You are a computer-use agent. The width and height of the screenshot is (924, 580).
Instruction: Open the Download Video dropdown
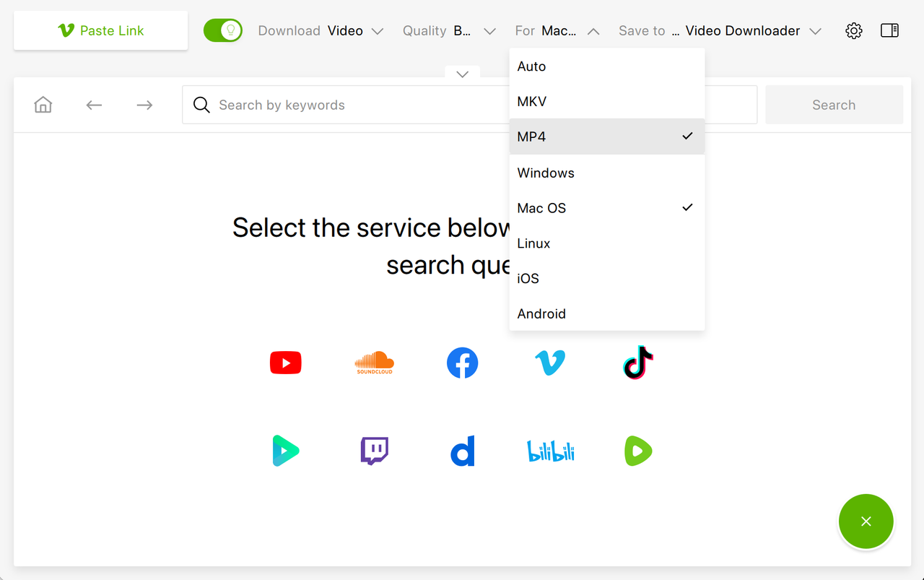[321, 31]
